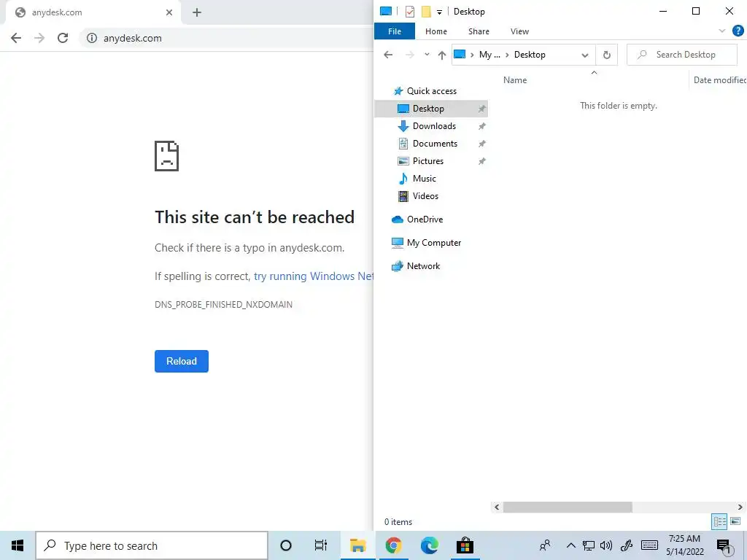
Task: Open Downloads in the navigation pane
Action: (434, 126)
